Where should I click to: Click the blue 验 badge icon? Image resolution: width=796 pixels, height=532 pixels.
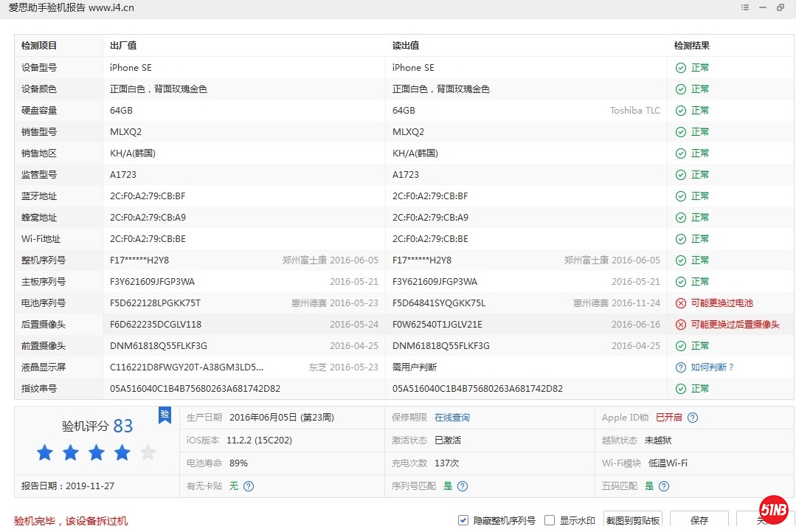pos(165,415)
